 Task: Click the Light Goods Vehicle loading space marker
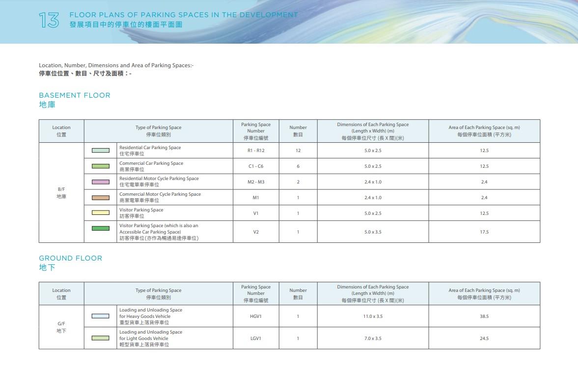pos(100,338)
